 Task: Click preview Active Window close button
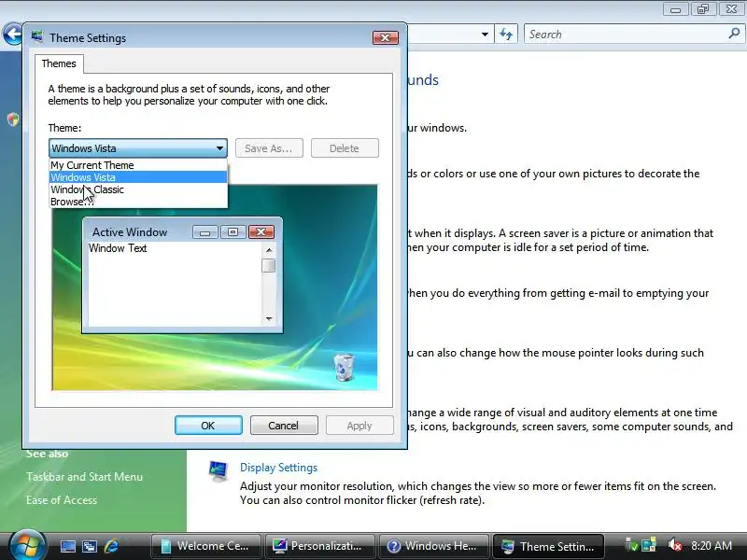[261, 231]
